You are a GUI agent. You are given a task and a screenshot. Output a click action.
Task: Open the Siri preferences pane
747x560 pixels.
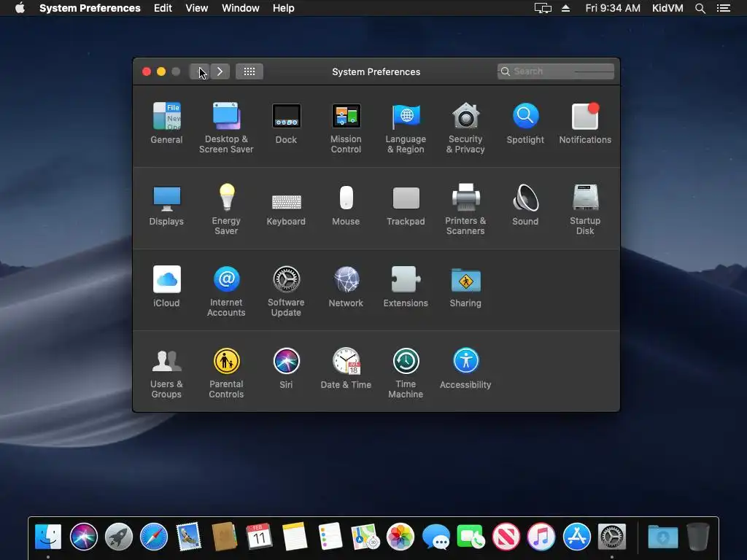286,368
